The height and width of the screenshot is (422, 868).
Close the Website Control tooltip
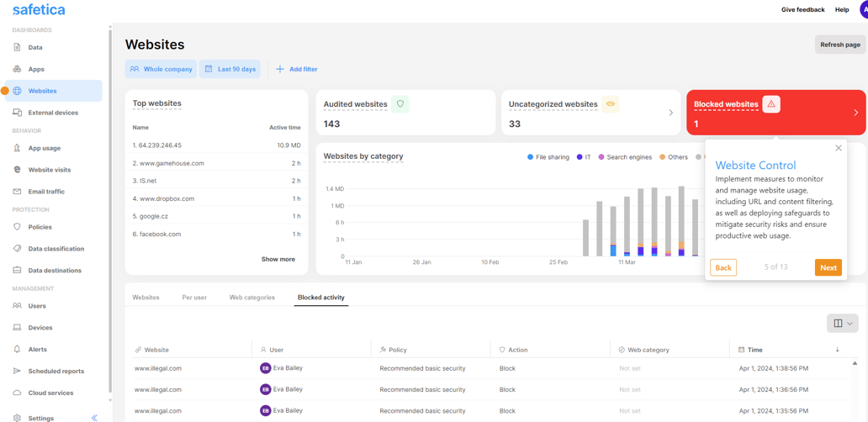pyautogui.click(x=838, y=148)
